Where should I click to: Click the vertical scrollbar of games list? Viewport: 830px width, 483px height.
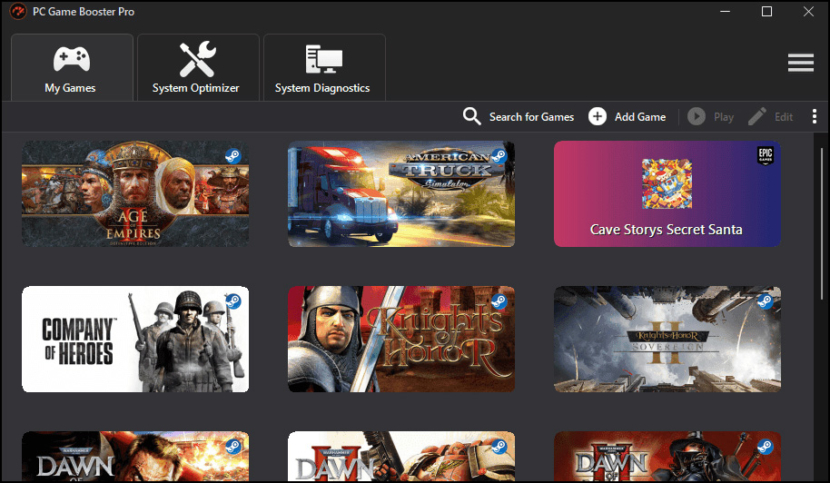pyautogui.click(x=821, y=222)
